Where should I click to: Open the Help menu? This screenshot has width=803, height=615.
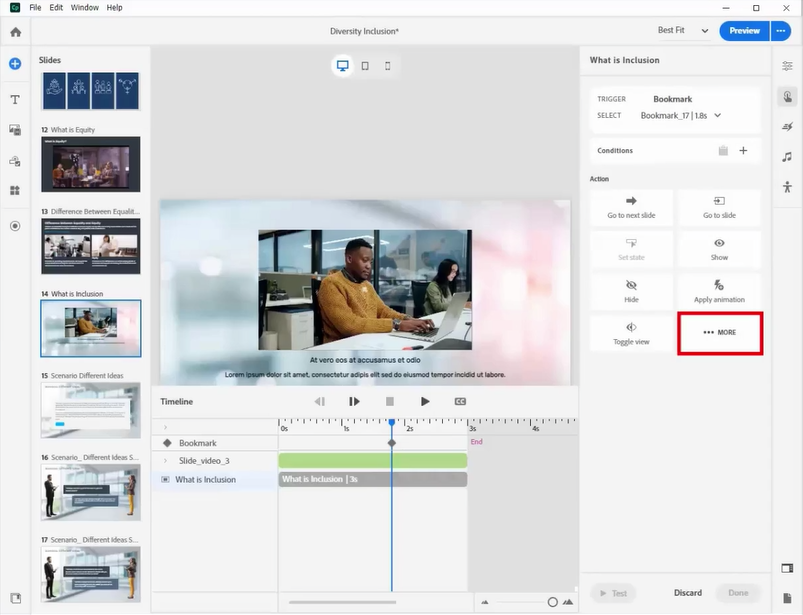(x=114, y=8)
